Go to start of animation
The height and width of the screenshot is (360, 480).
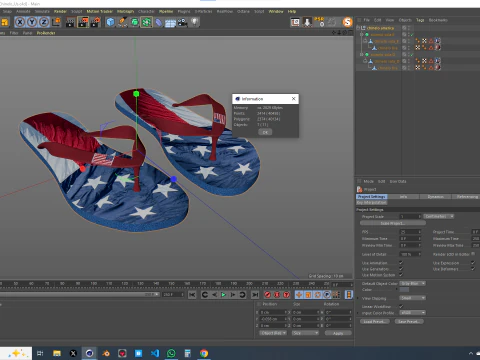tap(192, 295)
